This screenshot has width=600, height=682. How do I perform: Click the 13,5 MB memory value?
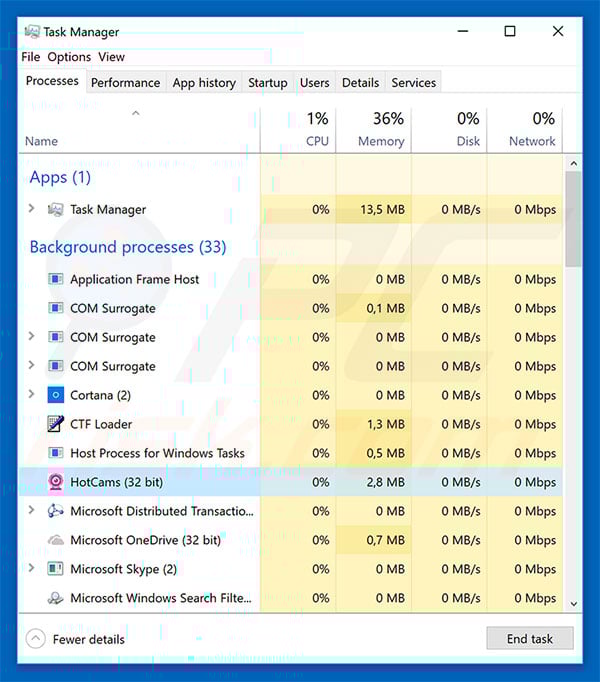point(382,210)
